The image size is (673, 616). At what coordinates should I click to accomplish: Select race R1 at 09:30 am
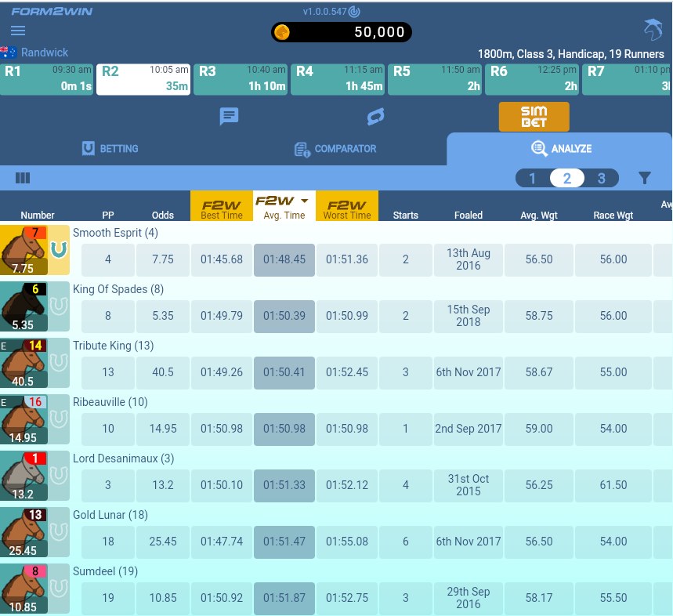tap(46, 79)
